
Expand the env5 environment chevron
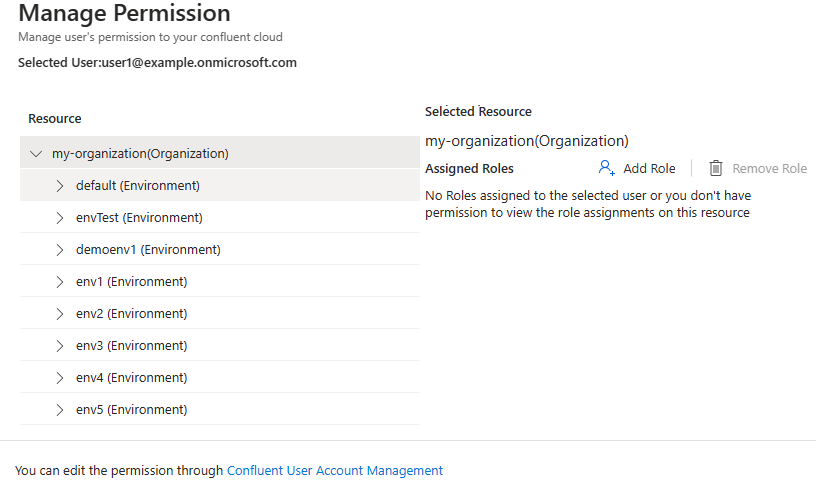click(x=60, y=410)
